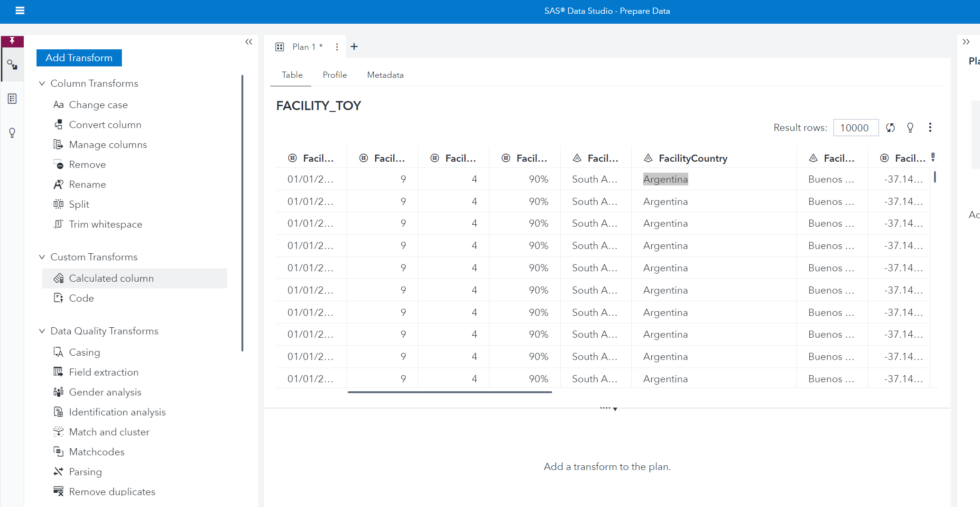Switch to the Profile tab
The width and height of the screenshot is (980, 507).
[334, 75]
